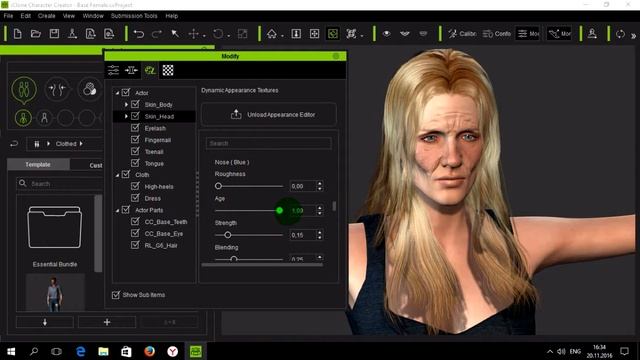This screenshot has width=640, height=360.
Task: Collapse the Actor tree node
Action: (117, 93)
